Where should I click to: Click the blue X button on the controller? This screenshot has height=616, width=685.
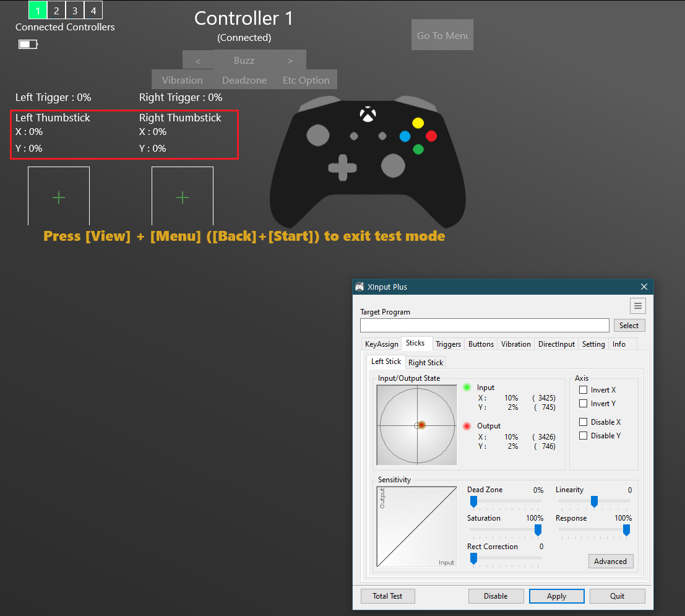point(405,136)
